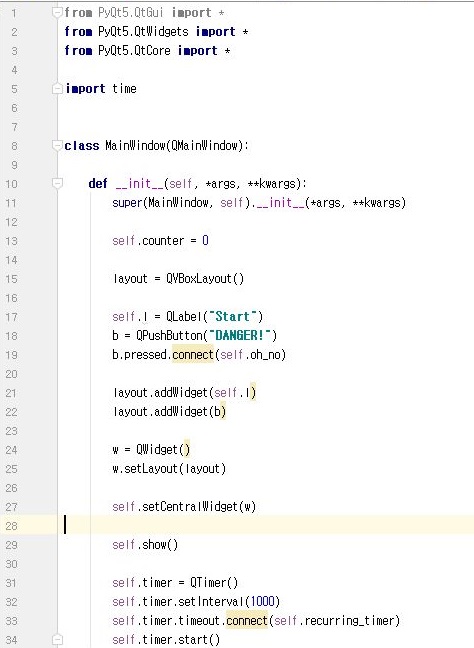Collapse the imports fold marker on line 1

coord(57,13)
